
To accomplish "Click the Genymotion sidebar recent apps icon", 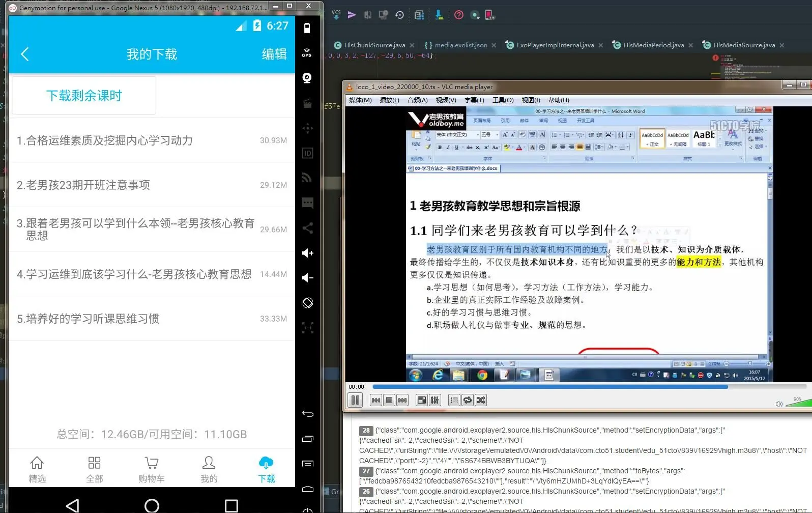I will click(307, 439).
